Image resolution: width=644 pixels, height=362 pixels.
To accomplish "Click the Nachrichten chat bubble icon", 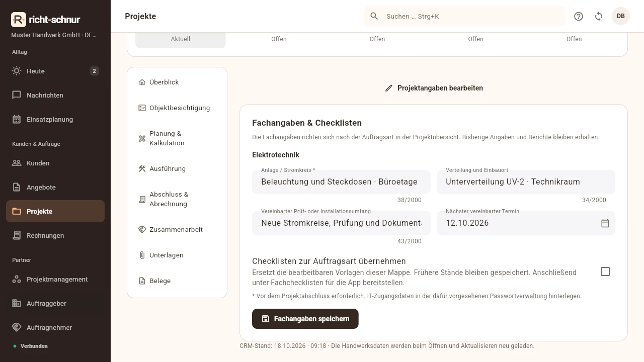I will [x=17, y=95].
